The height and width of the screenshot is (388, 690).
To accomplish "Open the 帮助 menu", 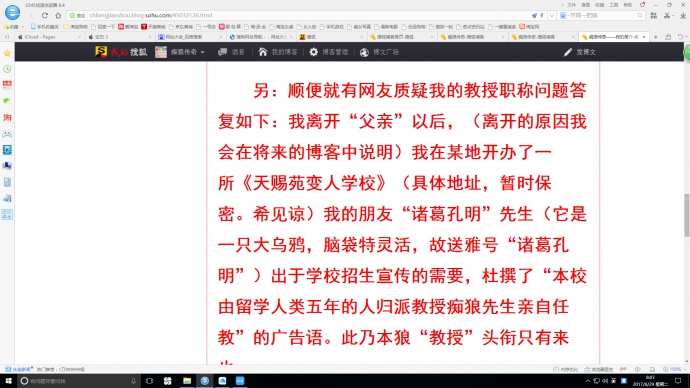I will (x=628, y=5).
